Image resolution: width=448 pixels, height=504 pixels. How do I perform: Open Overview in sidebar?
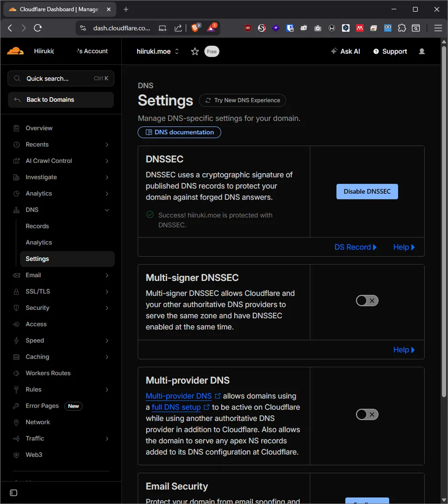[x=39, y=128]
